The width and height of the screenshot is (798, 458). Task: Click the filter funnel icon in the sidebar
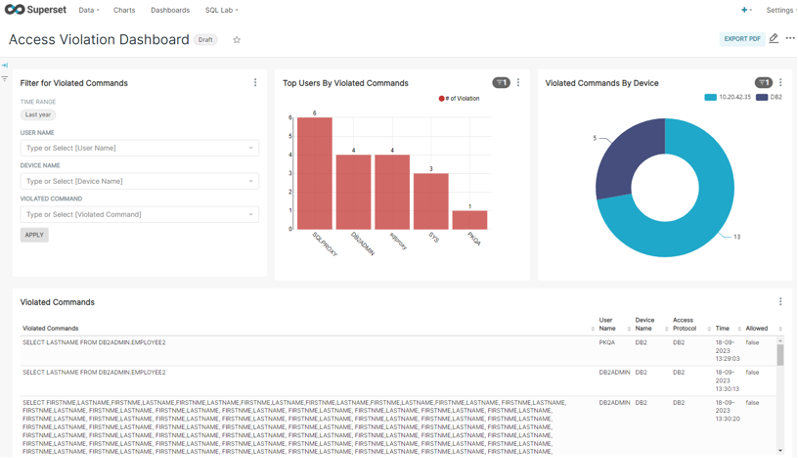(5, 79)
